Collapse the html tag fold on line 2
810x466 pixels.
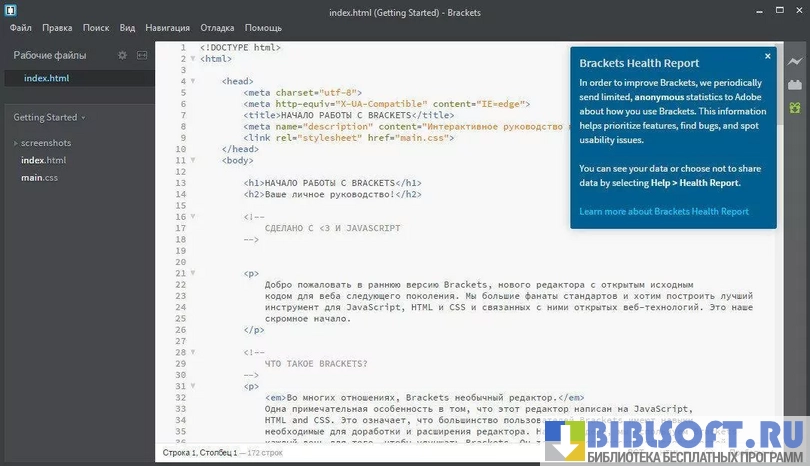tap(193, 59)
